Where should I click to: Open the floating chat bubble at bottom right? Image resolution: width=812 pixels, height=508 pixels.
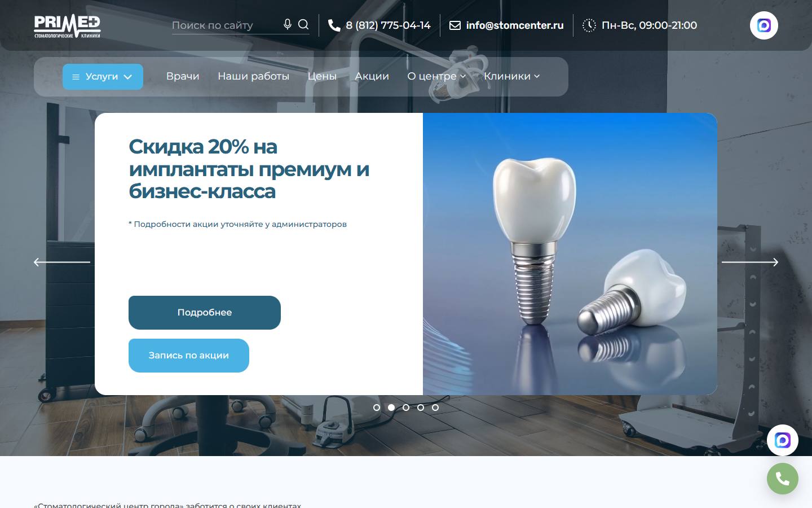tap(783, 440)
